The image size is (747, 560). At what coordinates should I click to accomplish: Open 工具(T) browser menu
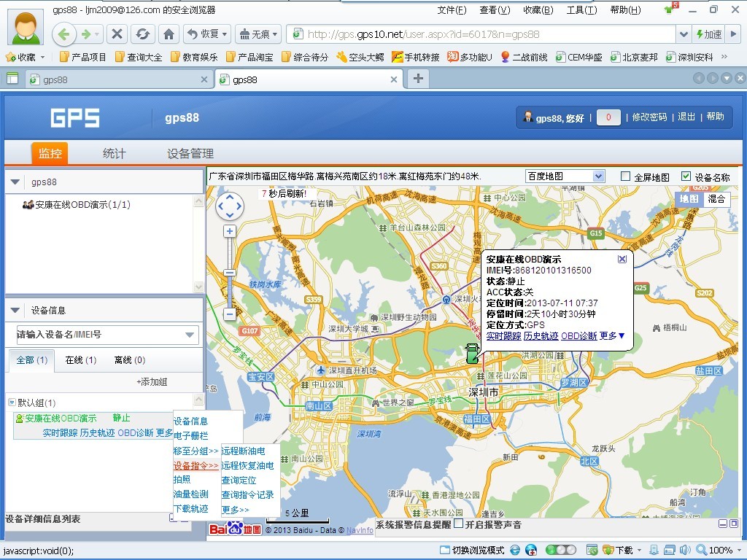(581, 10)
